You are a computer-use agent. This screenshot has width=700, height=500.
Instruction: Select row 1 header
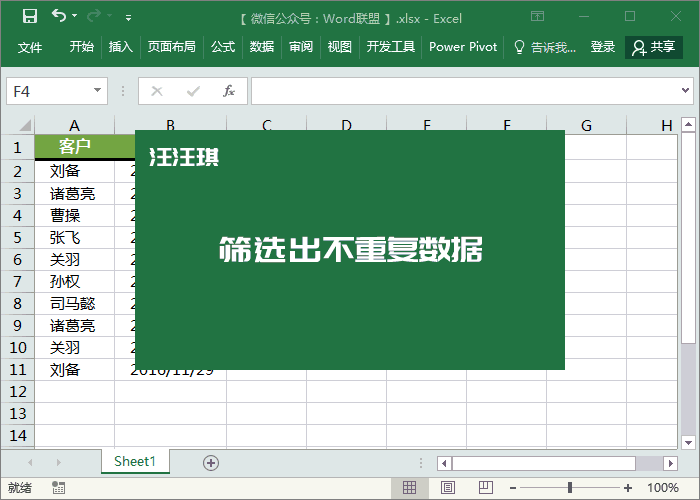coord(17,147)
